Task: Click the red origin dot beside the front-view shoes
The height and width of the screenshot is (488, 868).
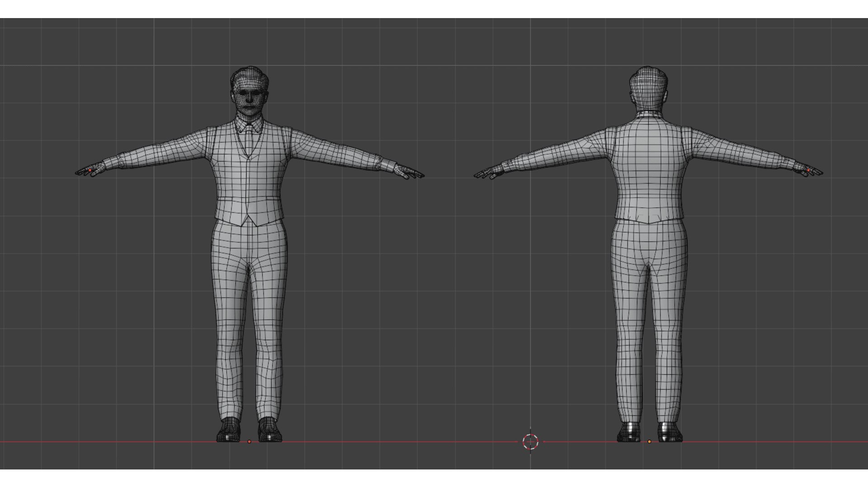Action: tap(249, 441)
